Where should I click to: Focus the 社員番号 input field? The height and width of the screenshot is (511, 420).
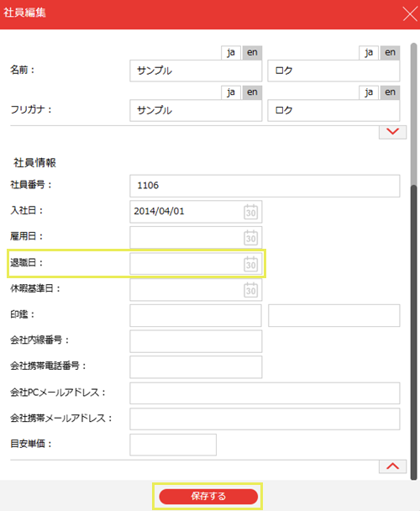coord(265,186)
